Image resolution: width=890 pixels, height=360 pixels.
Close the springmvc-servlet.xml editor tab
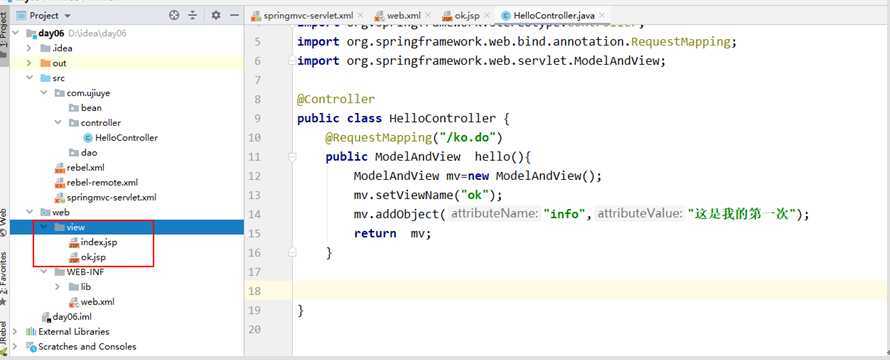click(x=360, y=16)
